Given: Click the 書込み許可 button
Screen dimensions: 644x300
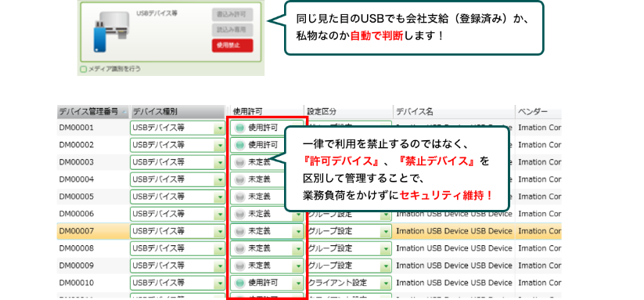Looking at the screenshot, I should pos(232,14).
